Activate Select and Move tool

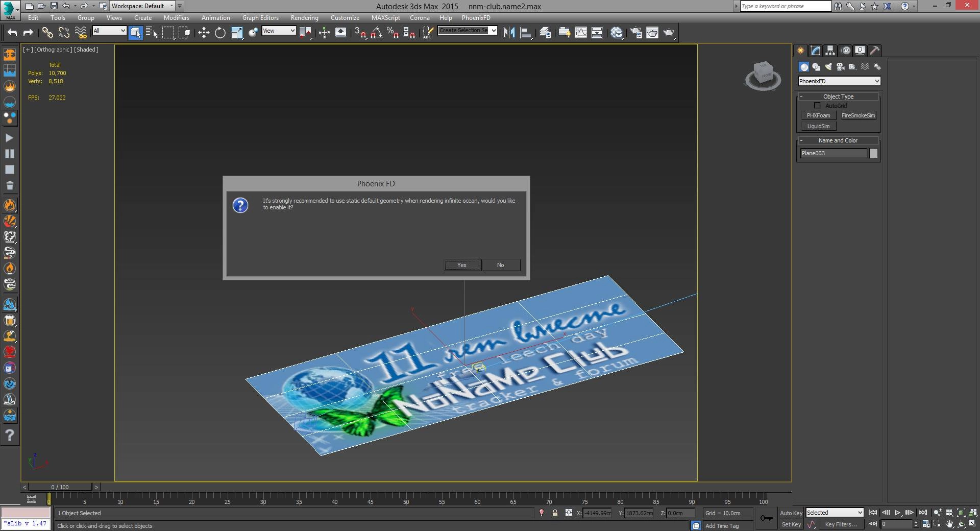click(x=204, y=33)
